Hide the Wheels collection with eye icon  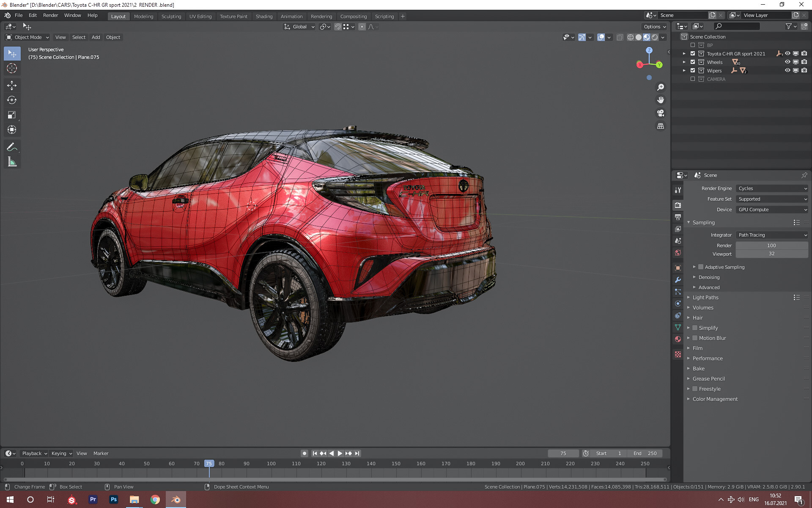787,62
